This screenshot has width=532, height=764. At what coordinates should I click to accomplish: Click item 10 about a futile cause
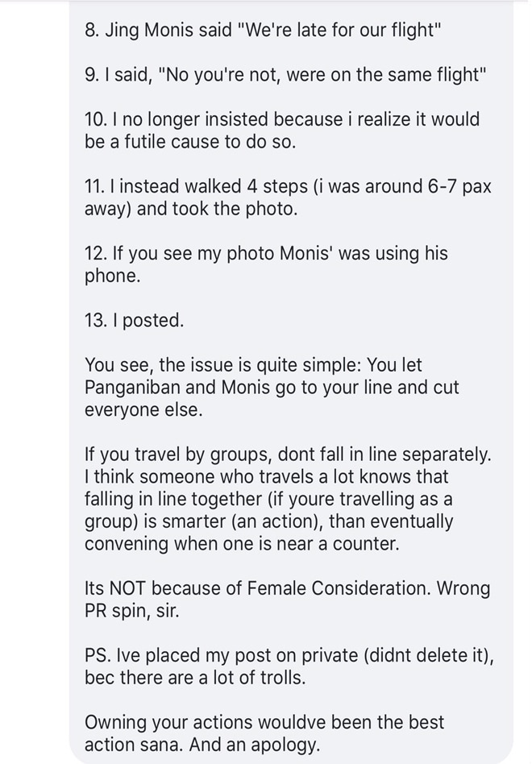point(282,131)
